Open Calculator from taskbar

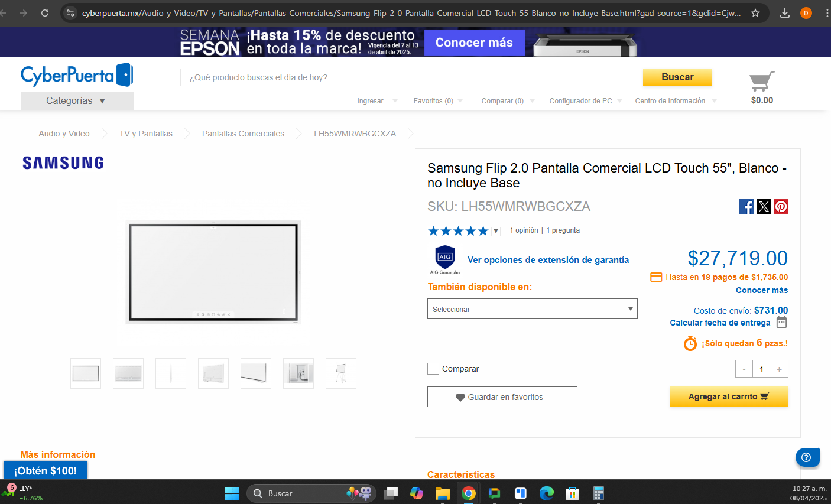click(x=599, y=493)
